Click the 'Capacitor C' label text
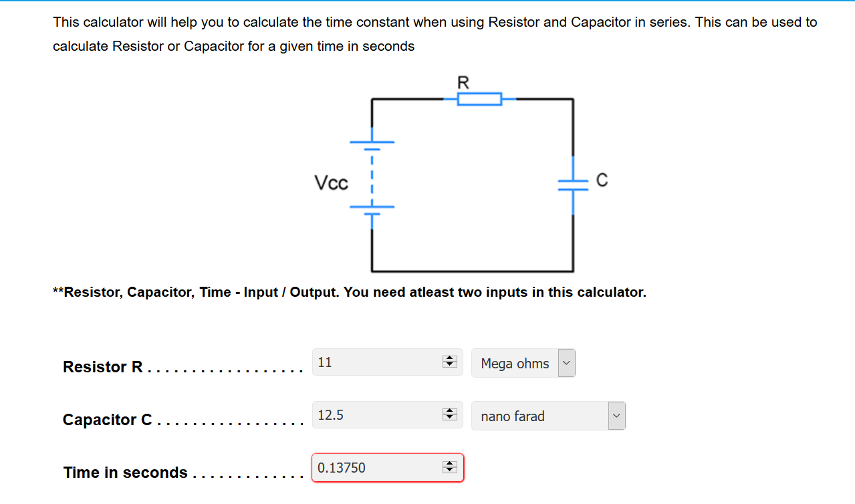The width and height of the screenshot is (855, 504). tap(108, 420)
